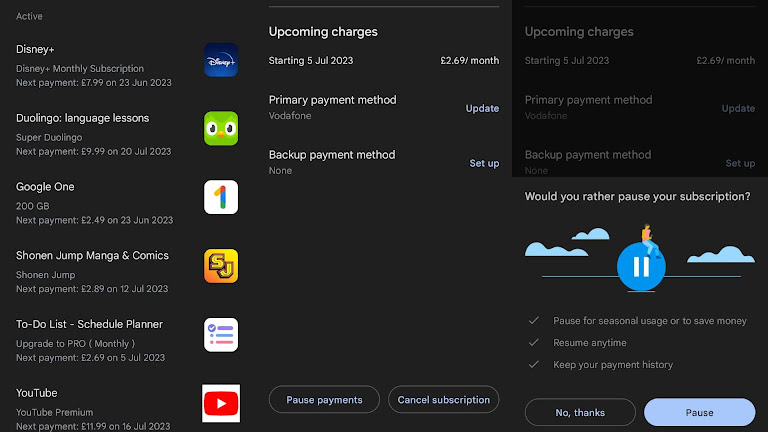Set up a backup payment method
Screen dimensions: 768x432
coord(484,163)
